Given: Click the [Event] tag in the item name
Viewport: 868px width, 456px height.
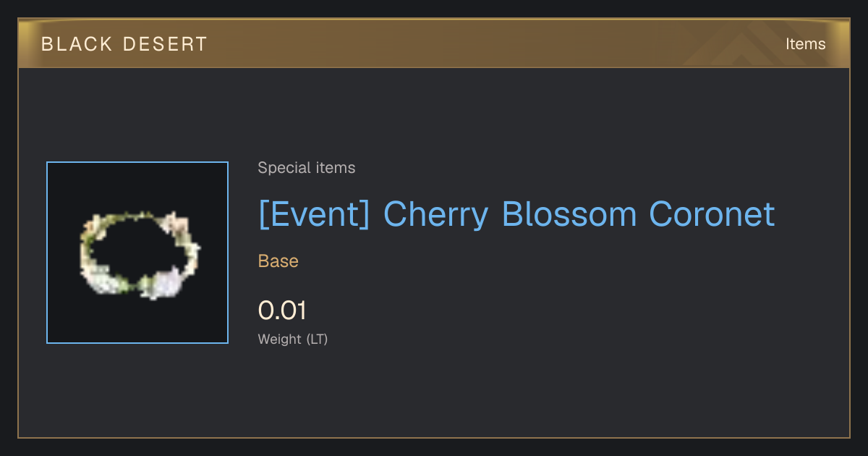Looking at the screenshot, I should (315, 214).
